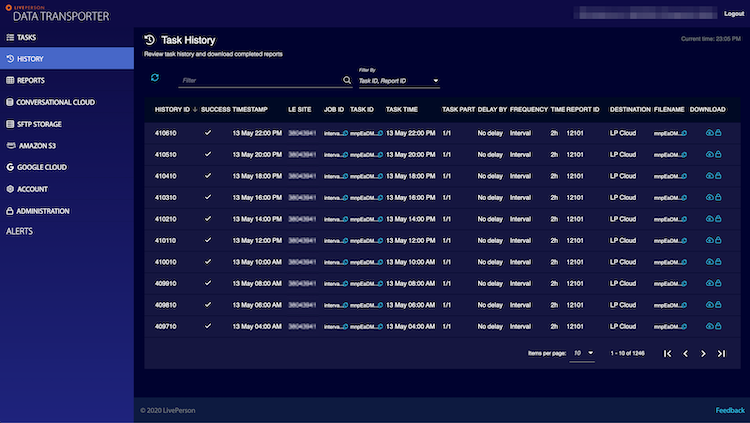This screenshot has width=750, height=423.
Task: Go to next page of results
Action: [703, 353]
